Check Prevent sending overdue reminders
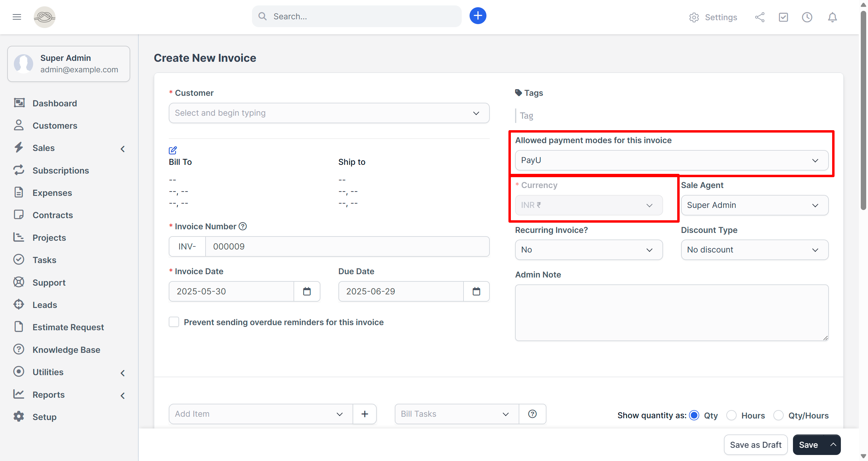868x461 pixels. coord(174,322)
